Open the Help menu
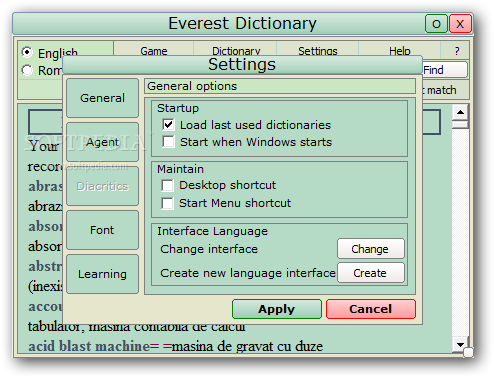 (x=400, y=51)
